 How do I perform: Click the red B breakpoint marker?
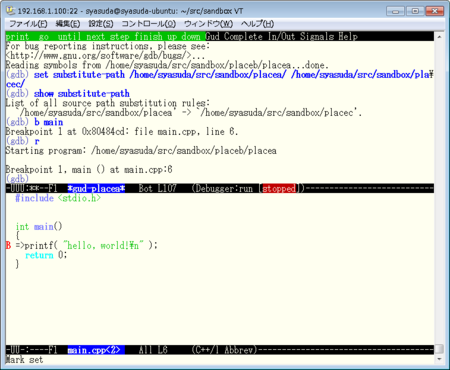pyautogui.click(x=8, y=246)
